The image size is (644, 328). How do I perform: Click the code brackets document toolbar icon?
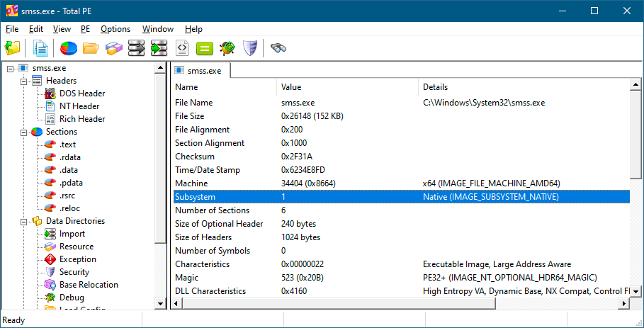[x=182, y=48]
